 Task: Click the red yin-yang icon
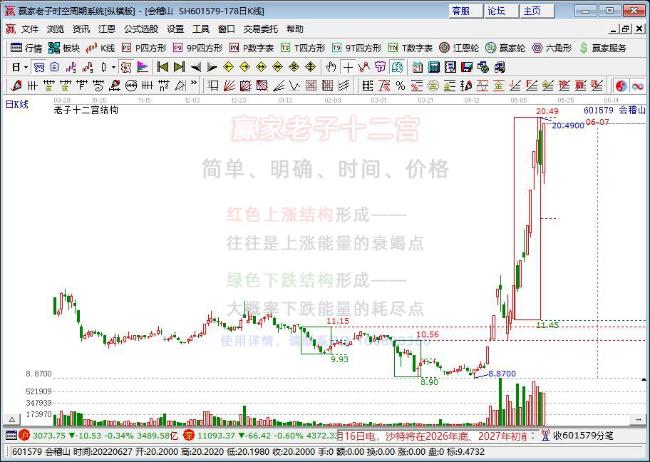coord(621,86)
